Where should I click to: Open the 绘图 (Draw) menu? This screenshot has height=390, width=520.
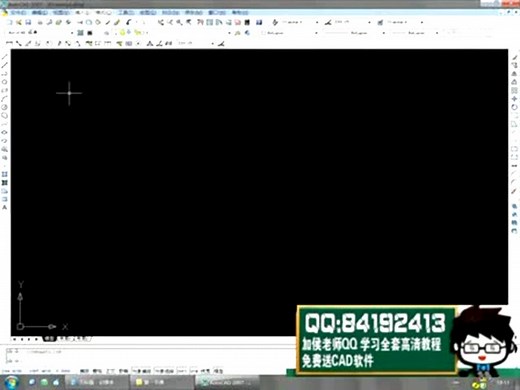click(148, 13)
